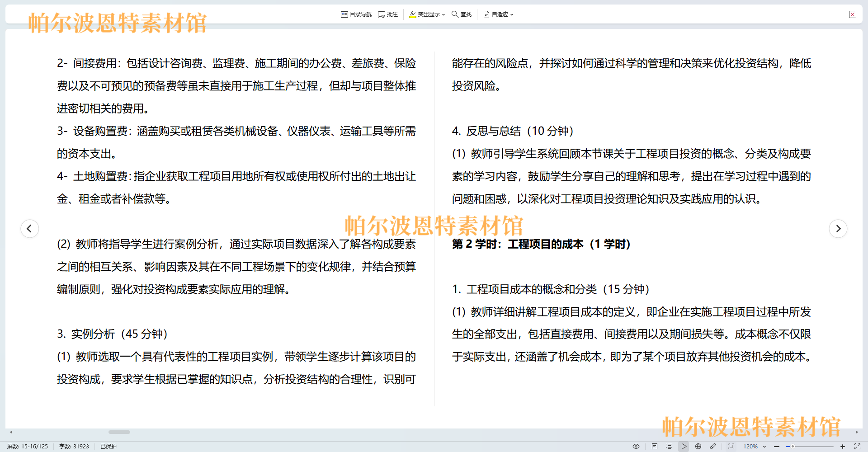Click the line 3. 实例分析（45分钟）
Viewport: 868px width, 452px height.
tap(113, 334)
